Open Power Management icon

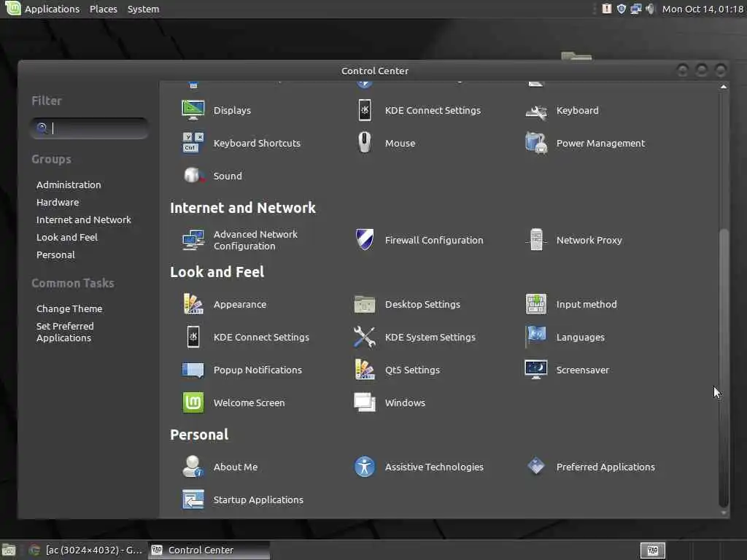tap(536, 143)
